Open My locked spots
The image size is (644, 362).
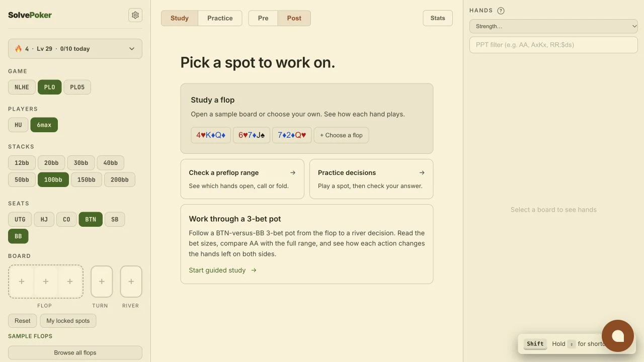(x=68, y=321)
